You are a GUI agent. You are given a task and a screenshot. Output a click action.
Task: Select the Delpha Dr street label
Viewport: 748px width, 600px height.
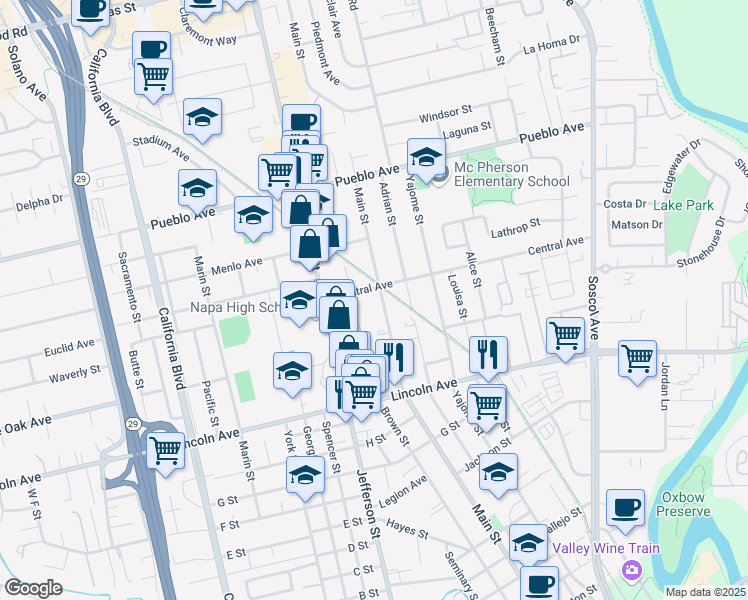[x=39, y=203]
